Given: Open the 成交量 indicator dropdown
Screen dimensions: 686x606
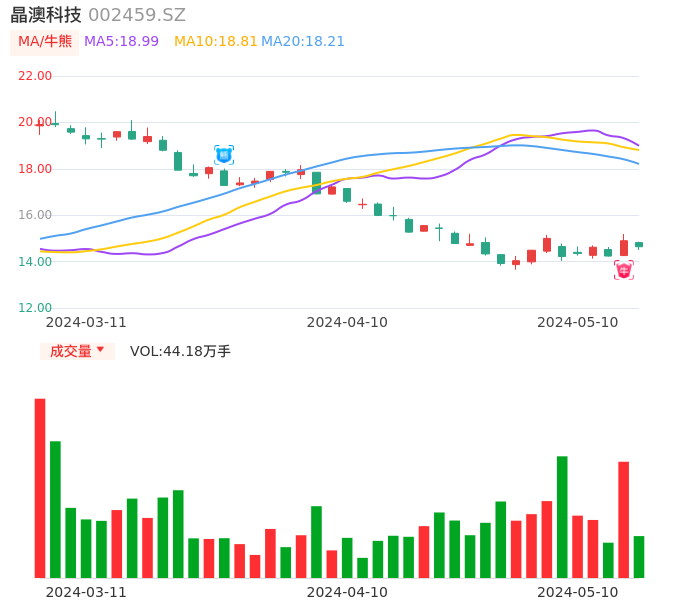Looking at the screenshot, I should tap(77, 351).
